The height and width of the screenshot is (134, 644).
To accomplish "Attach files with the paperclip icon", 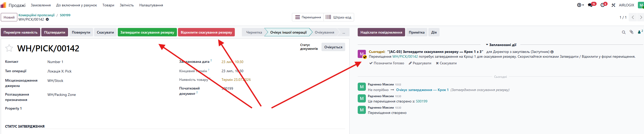I will (x=632, y=32).
